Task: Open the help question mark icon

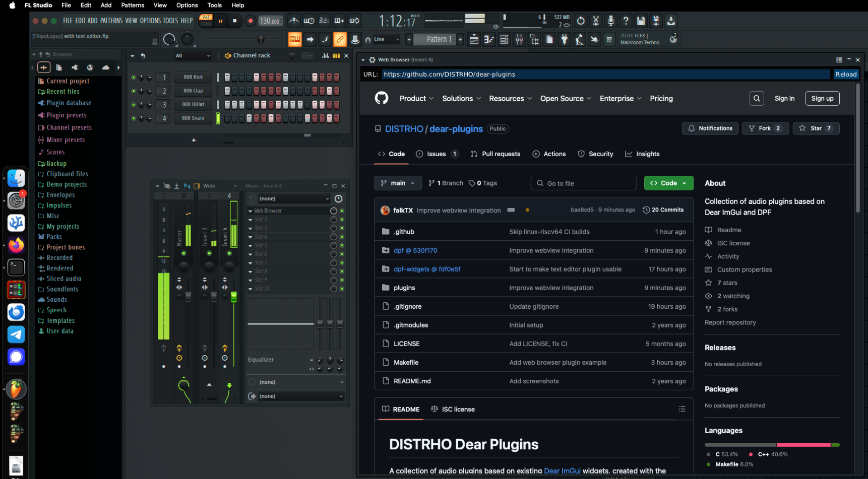Action: [x=626, y=21]
